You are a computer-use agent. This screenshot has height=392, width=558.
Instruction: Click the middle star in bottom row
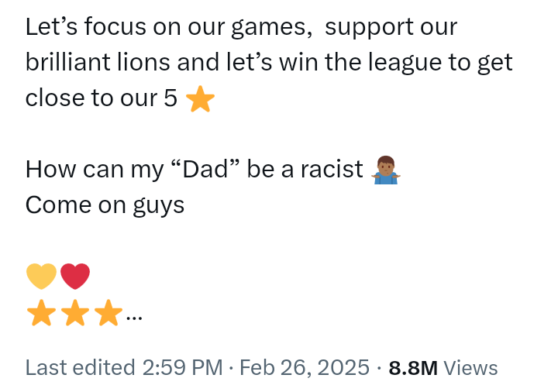75,313
